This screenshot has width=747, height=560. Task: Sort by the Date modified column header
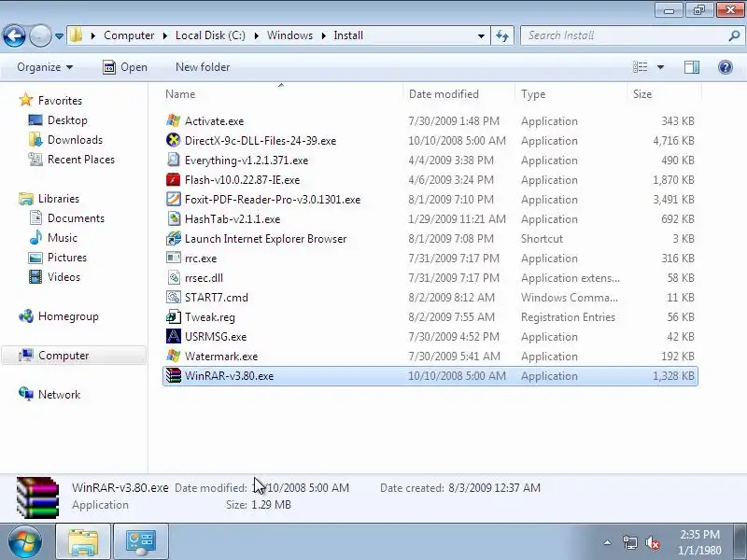click(x=458, y=94)
